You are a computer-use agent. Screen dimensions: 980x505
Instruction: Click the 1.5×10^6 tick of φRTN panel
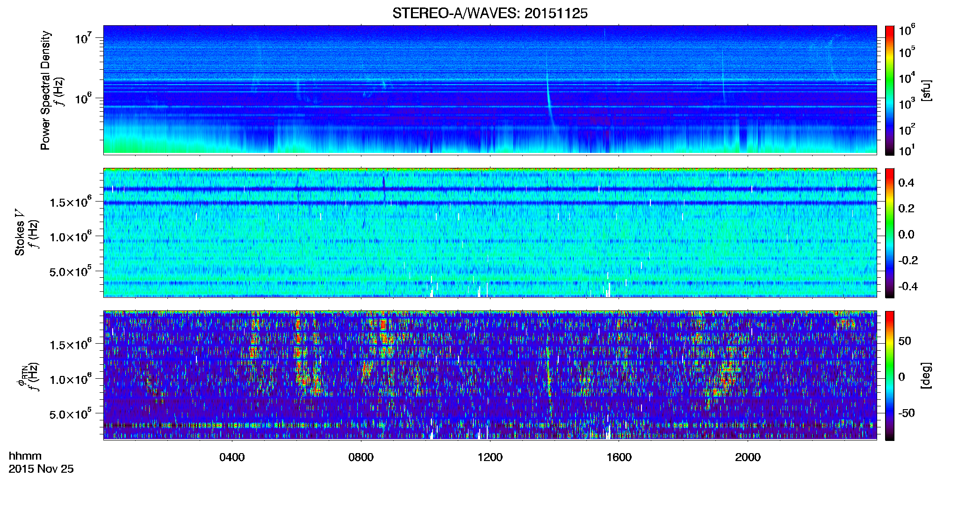71,345
